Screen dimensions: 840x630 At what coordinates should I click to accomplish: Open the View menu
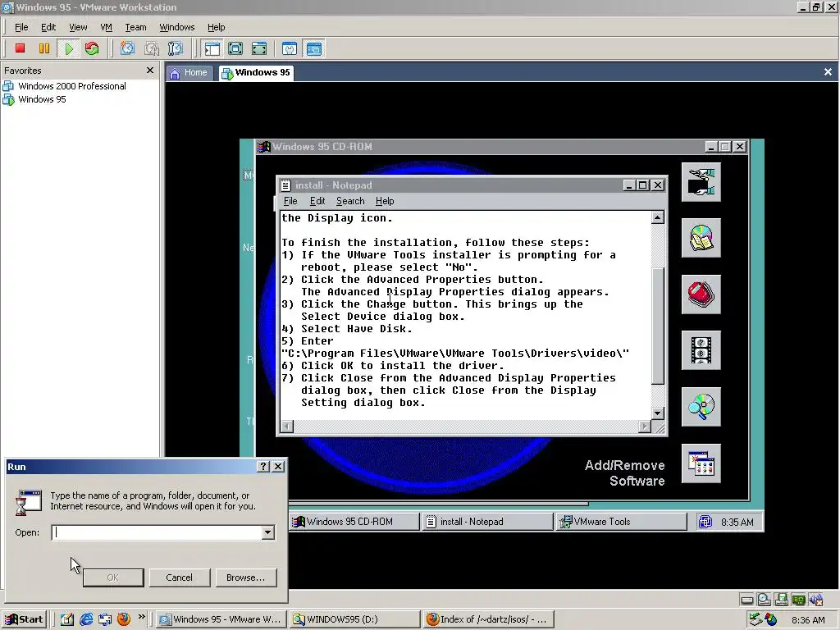[x=78, y=27]
